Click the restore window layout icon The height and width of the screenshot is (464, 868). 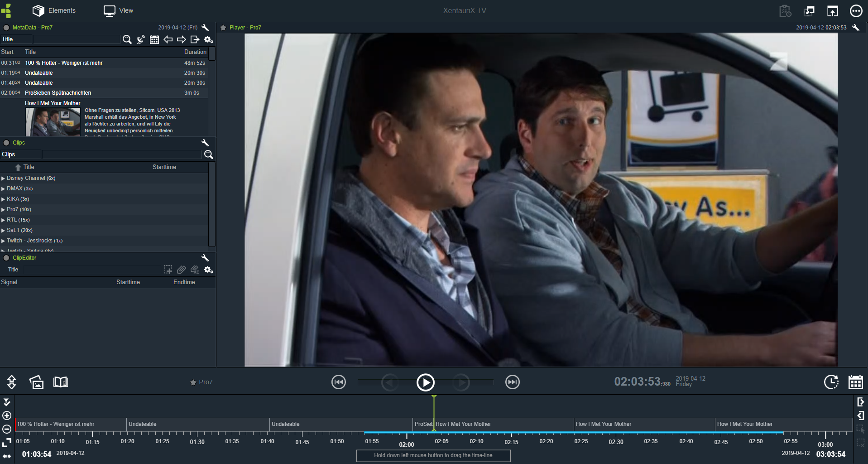(x=809, y=10)
